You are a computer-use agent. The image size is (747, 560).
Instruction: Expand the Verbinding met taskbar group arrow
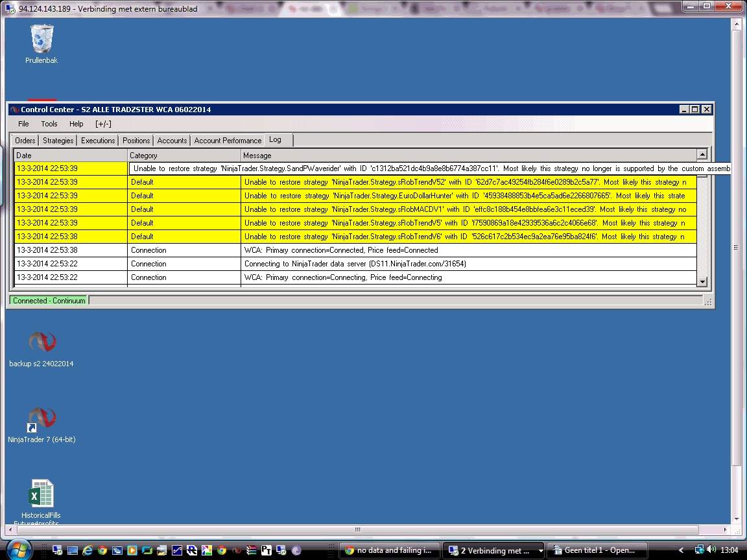point(540,550)
